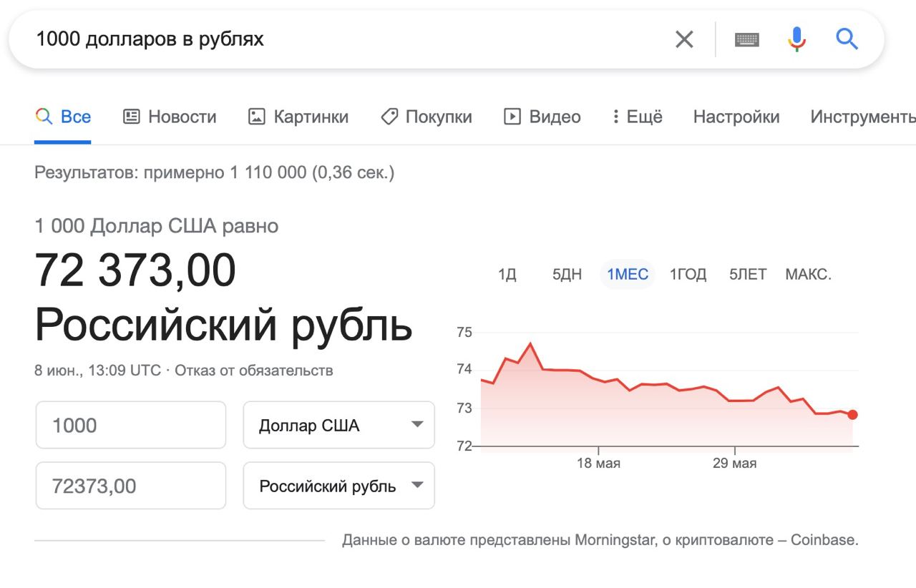Screen dimensions: 916x588
Task: Show the МАКС. chart range
Action: click(x=808, y=274)
